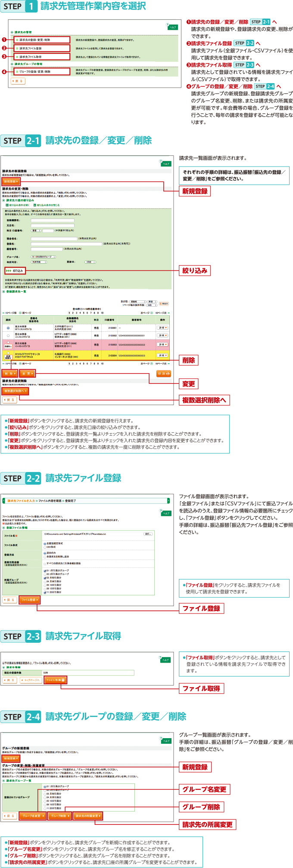
Task: Click the 新規登録 button in STEP 2-1
Action: click(x=10, y=182)
